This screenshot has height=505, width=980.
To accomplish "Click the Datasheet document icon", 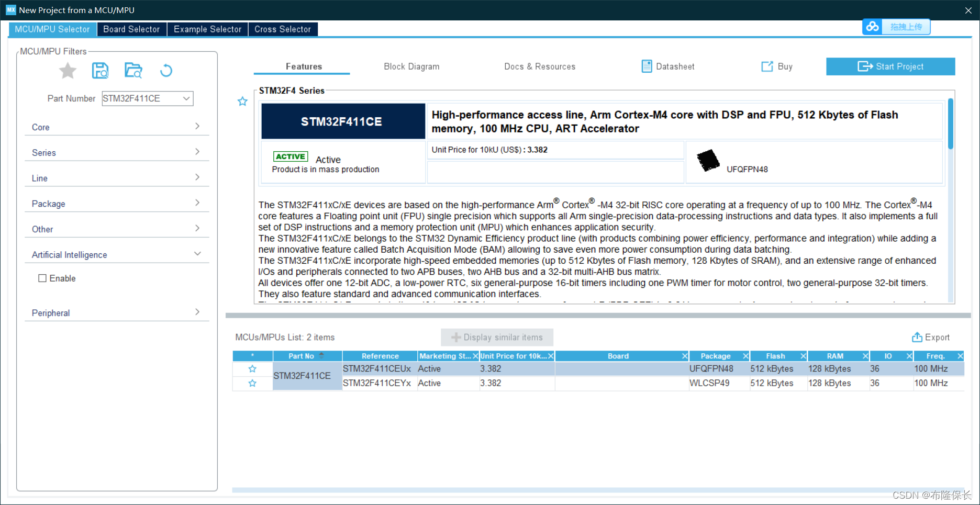I will (647, 66).
